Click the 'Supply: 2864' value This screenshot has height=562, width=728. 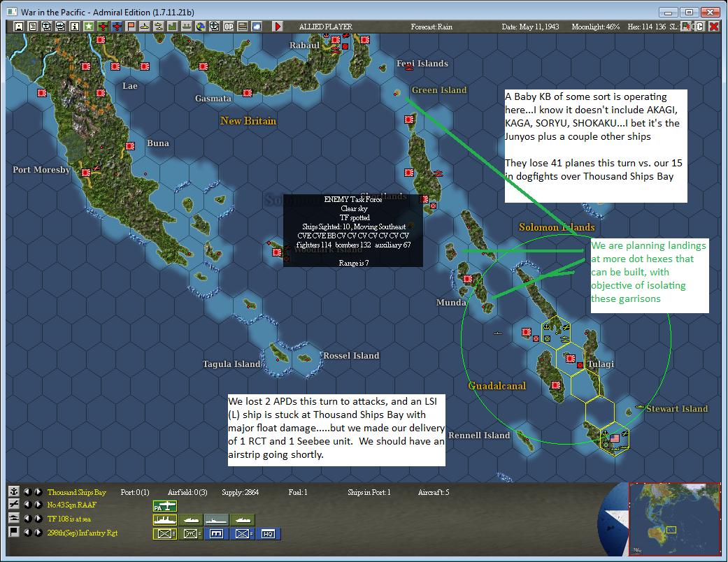coord(240,492)
